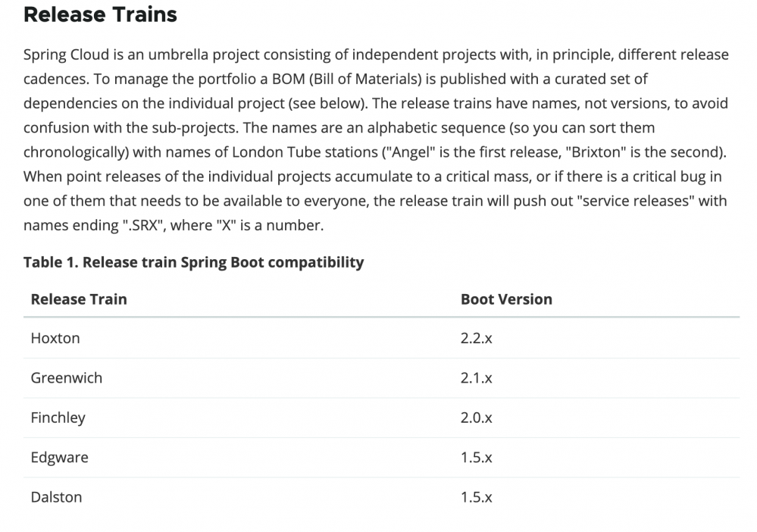
Task: Click the quoted word "Brixton" in paragraph
Action: click(594, 152)
